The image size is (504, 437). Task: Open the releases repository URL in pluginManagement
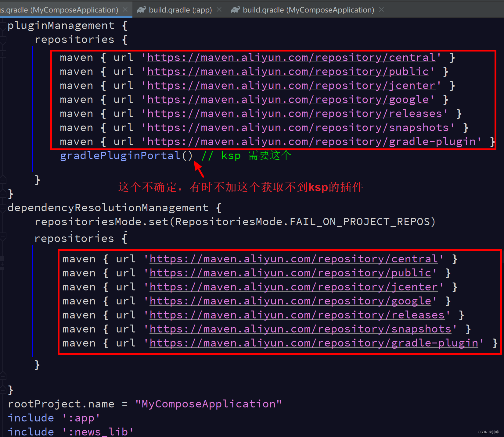tap(294, 114)
